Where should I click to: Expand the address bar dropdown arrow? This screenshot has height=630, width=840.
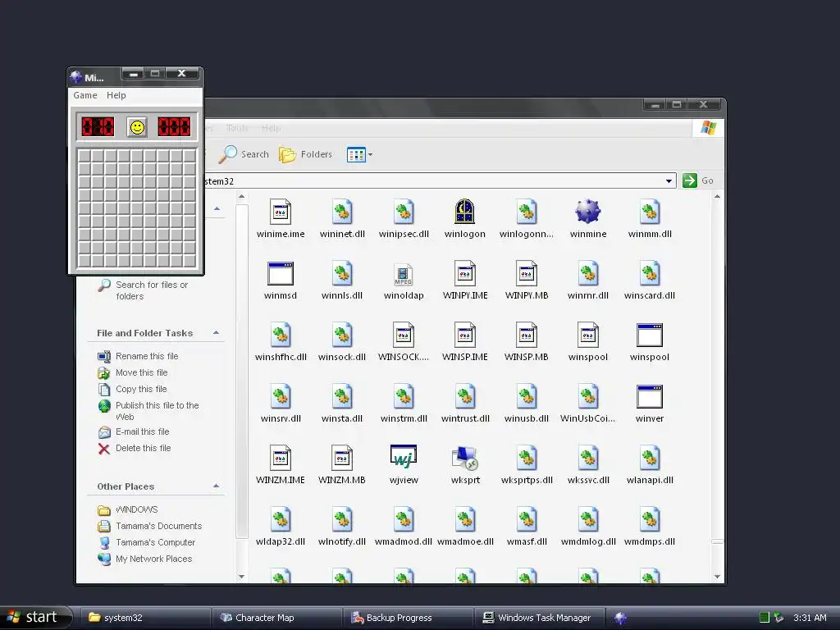click(669, 181)
